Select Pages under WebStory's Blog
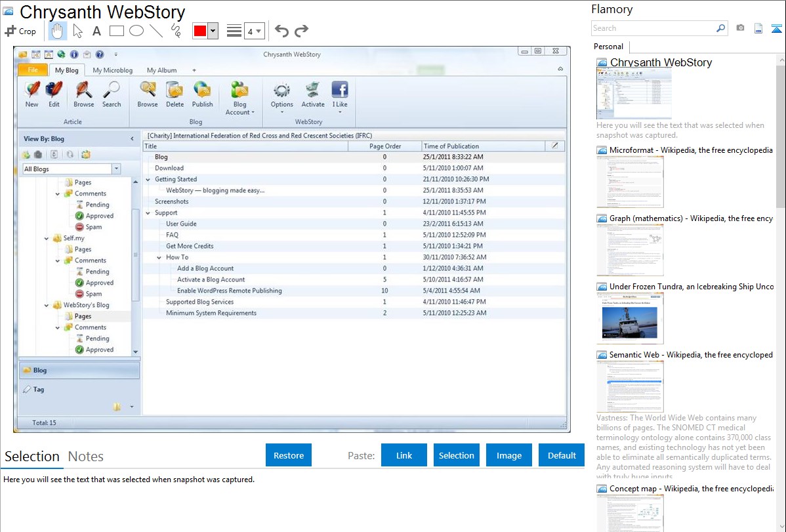The image size is (786, 532). [83, 316]
